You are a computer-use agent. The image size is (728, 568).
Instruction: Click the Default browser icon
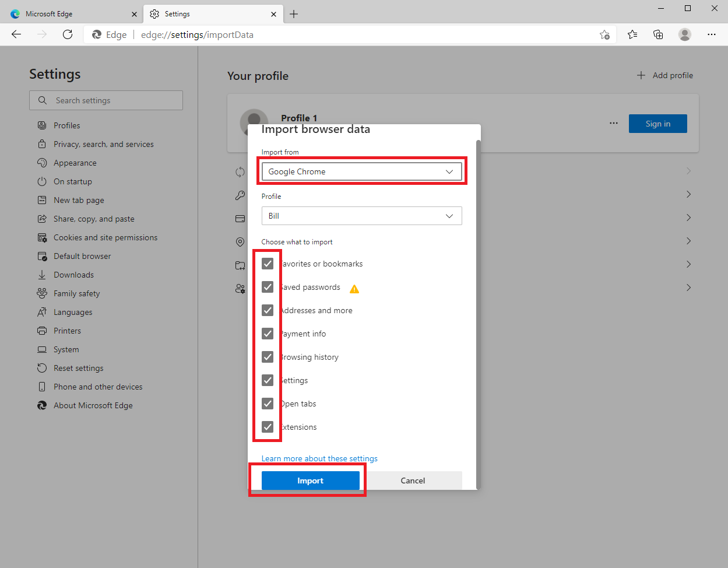pyautogui.click(x=42, y=256)
